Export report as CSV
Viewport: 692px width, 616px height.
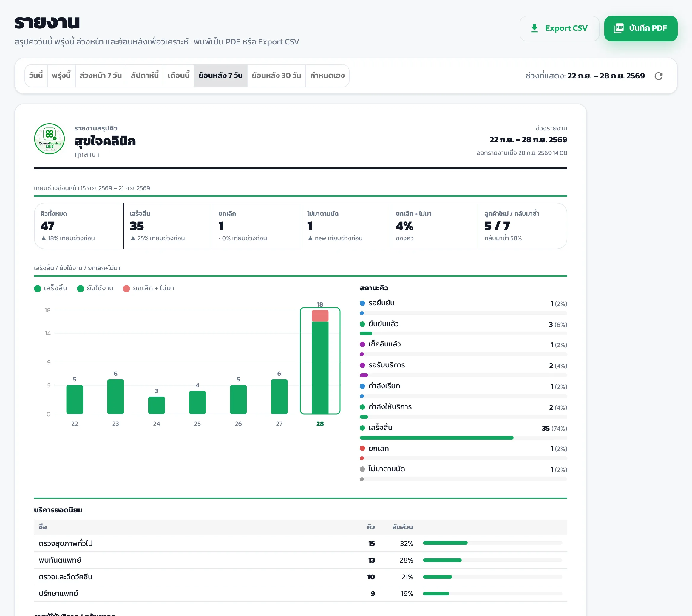[559, 28]
